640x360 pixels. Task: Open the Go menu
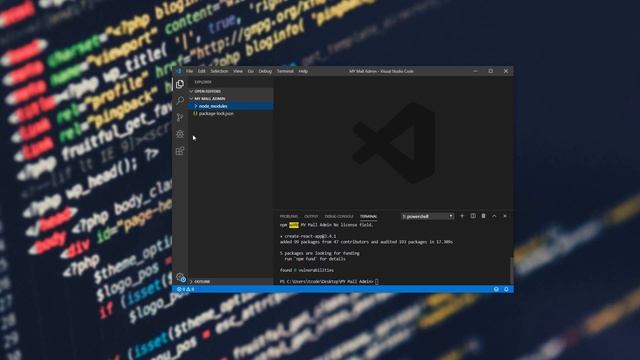[251, 71]
